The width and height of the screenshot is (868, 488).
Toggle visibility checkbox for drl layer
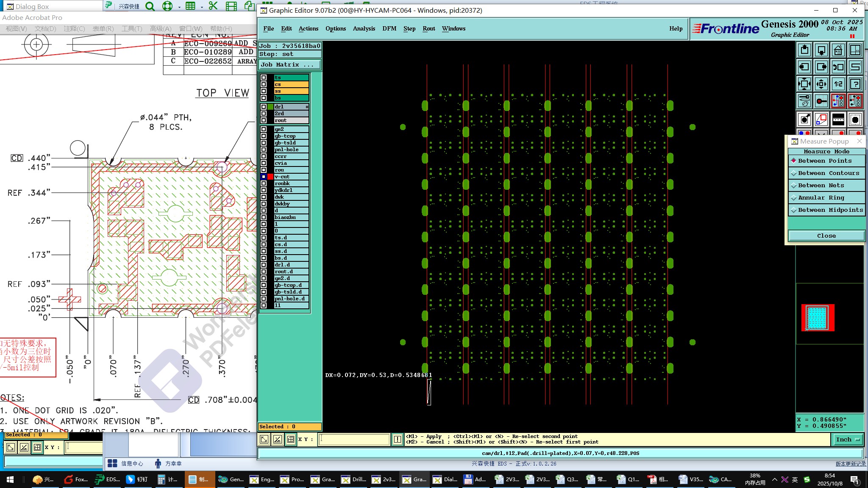click(x=264, y=107)
